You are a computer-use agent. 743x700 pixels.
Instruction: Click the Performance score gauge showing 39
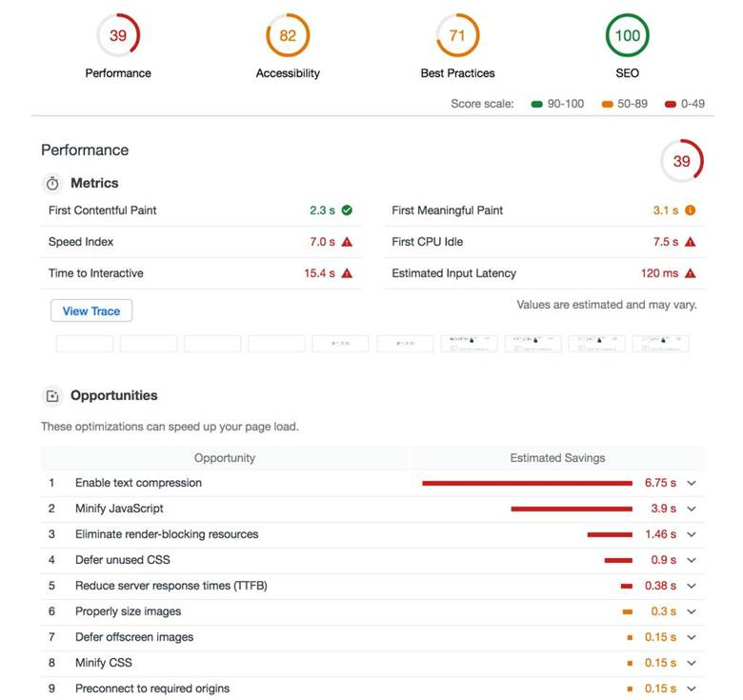118,35
